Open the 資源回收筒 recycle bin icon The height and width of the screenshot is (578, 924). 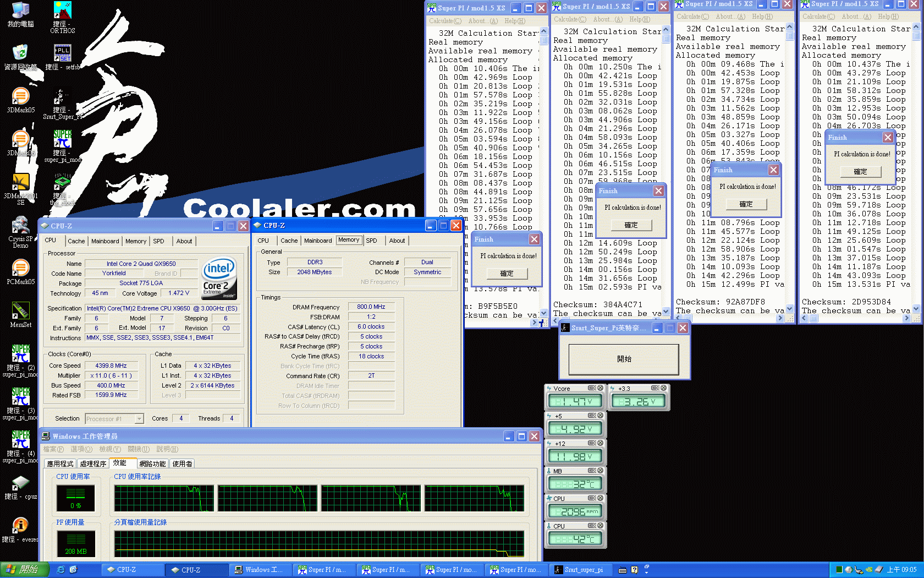click(20, 57)
